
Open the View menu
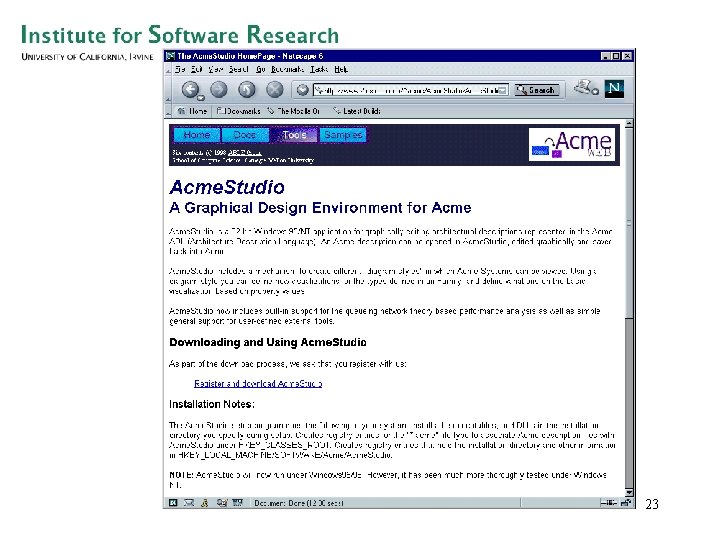(x=215, y=69)
